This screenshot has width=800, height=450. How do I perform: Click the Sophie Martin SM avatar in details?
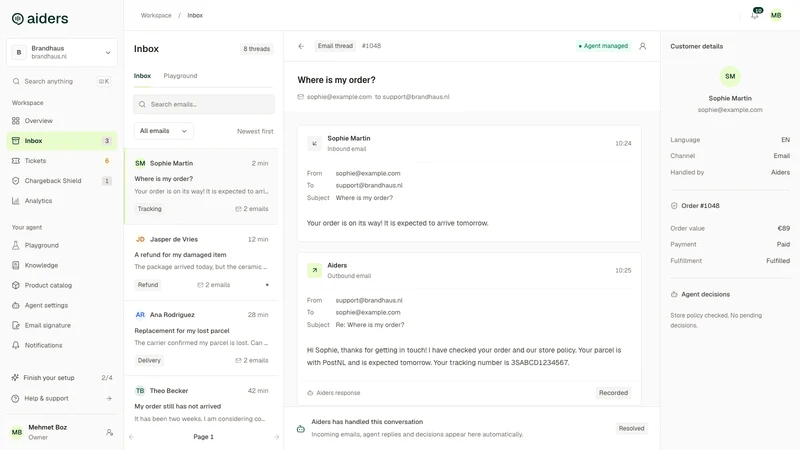730,77
